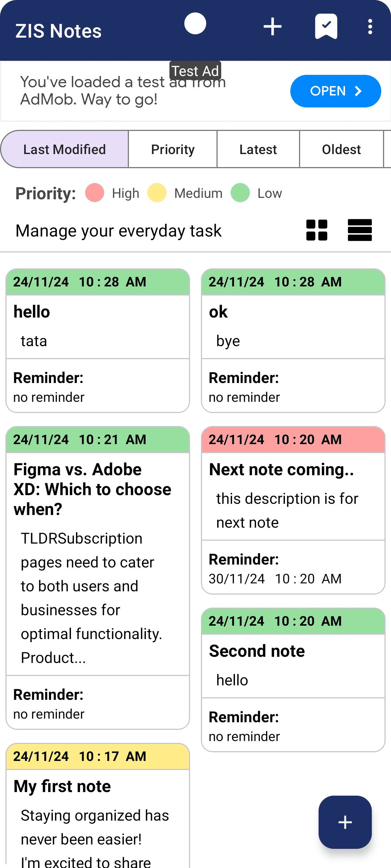Open the three-dot overflow menu
391x868 pixels.
pos(370,26)
